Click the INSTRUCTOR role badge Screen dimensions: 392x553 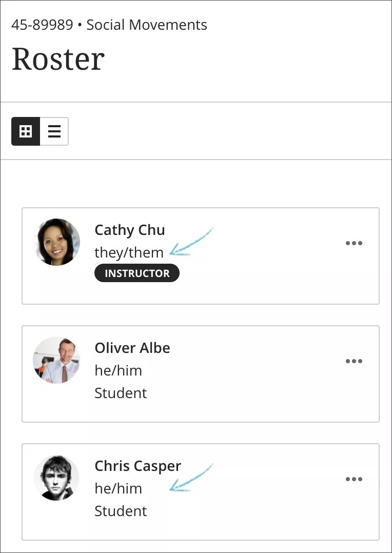(136, 273)
